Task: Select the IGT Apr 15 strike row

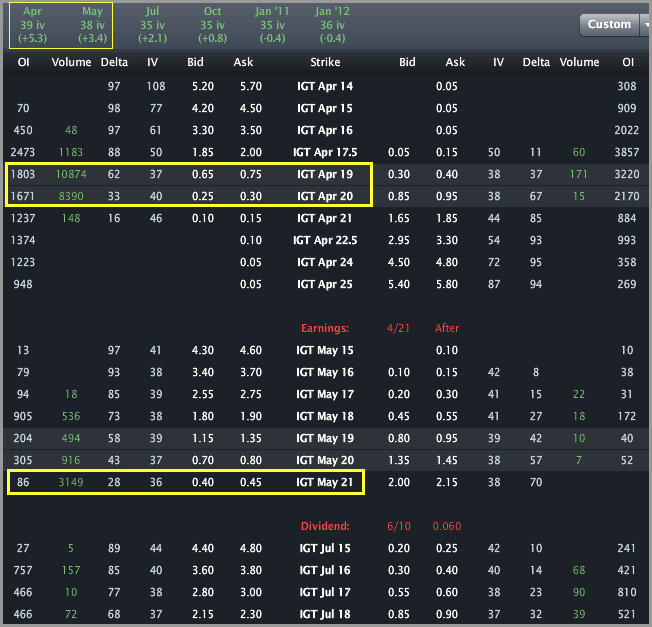Action: [x=325, y=109]
